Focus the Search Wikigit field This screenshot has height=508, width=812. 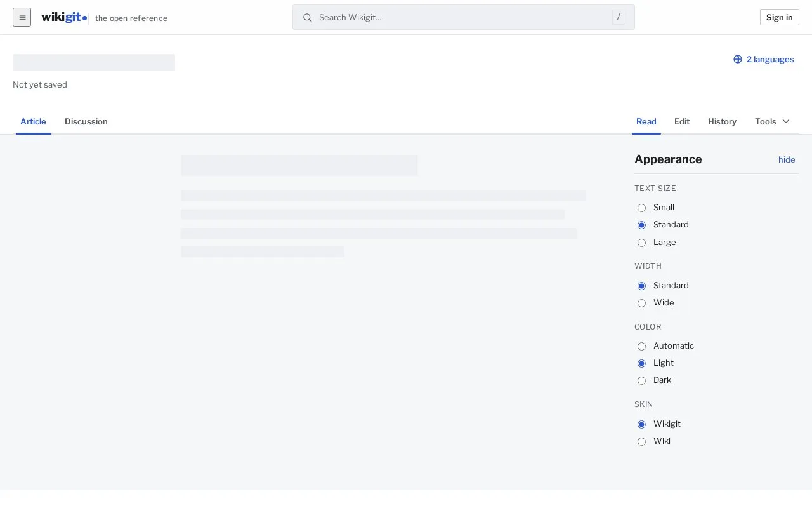point(464,17)
